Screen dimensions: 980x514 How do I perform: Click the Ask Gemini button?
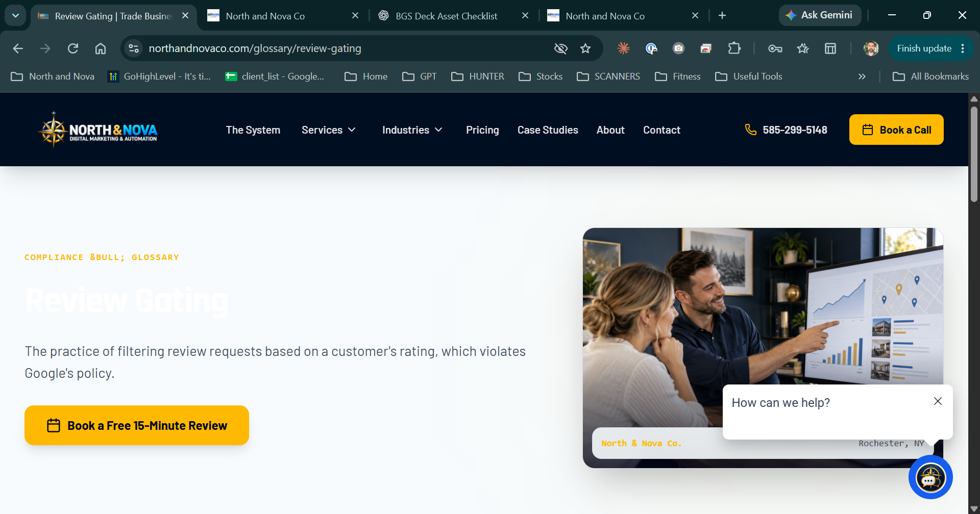click(x=820, y=15)
